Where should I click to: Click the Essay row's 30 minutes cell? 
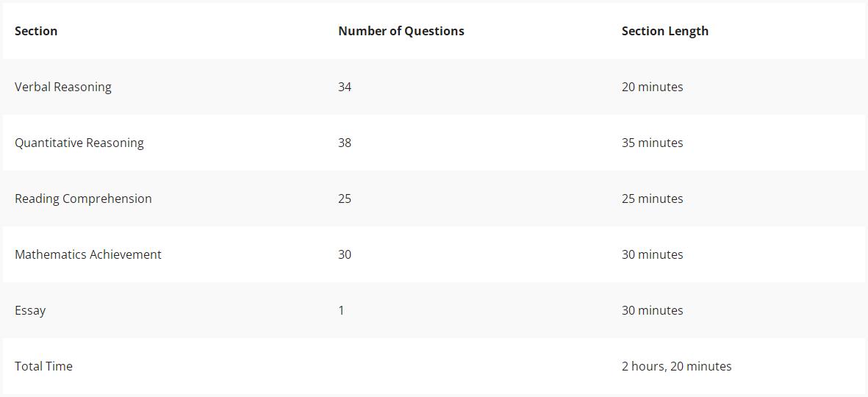coord(652,311)
